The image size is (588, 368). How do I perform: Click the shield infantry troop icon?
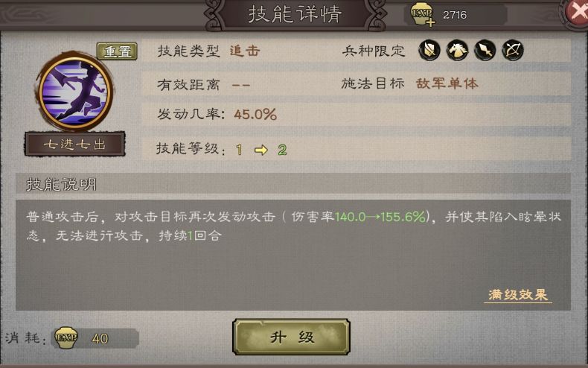click(x=429, y=51)
